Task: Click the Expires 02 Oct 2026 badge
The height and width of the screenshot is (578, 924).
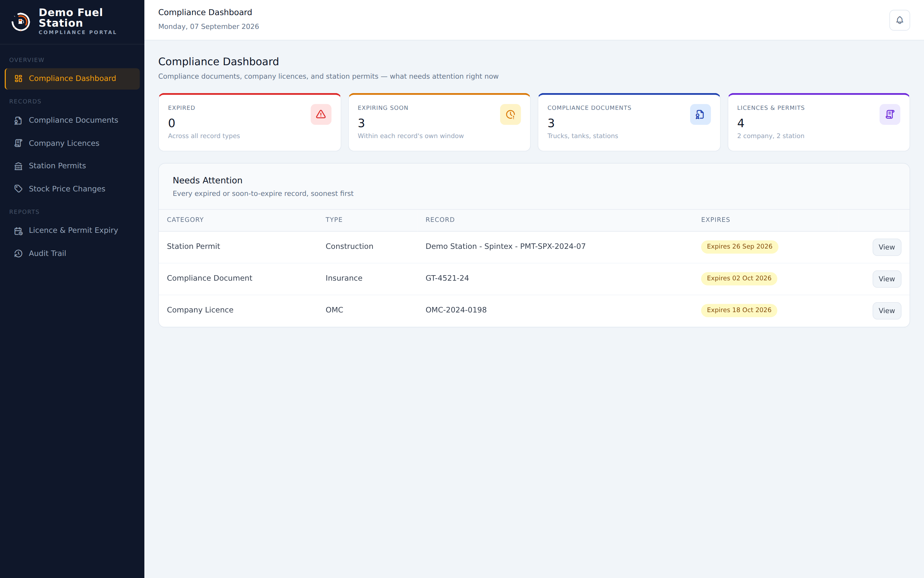Action: coord(739,278)
